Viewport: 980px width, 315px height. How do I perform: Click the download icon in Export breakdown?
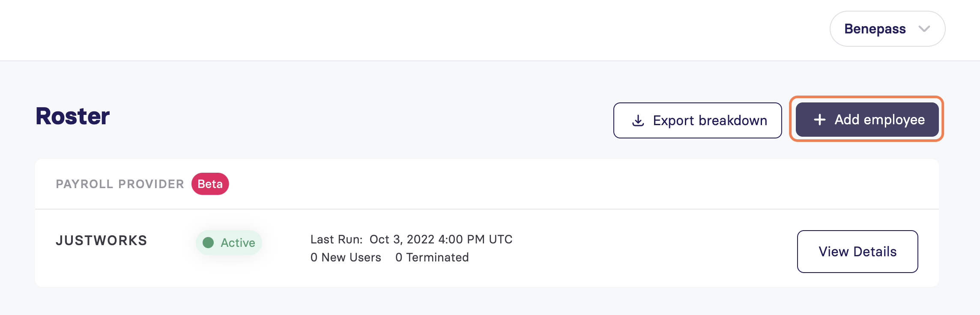pyautogui.click(x=638, y=120)
